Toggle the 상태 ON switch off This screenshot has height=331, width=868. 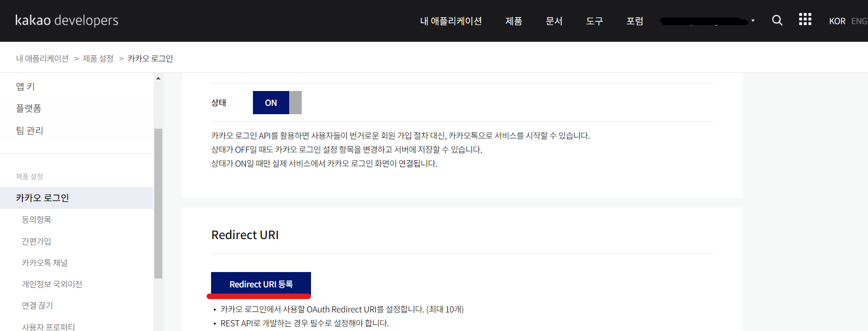tap(277, 103)
